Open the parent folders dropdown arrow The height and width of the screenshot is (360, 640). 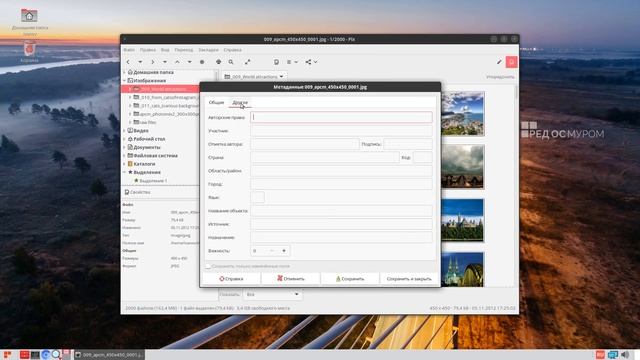point(189,62)
